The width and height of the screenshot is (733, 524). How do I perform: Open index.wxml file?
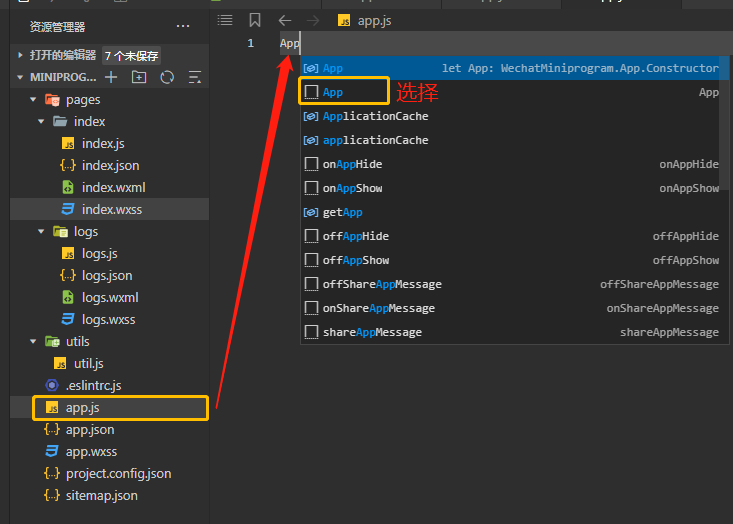109,187
